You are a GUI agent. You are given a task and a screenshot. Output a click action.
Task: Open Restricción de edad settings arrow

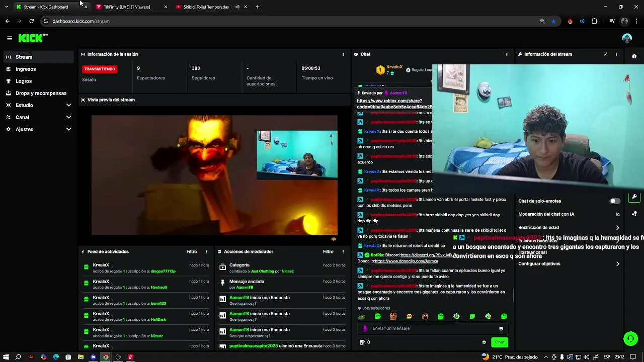click(x=618, y=228)
